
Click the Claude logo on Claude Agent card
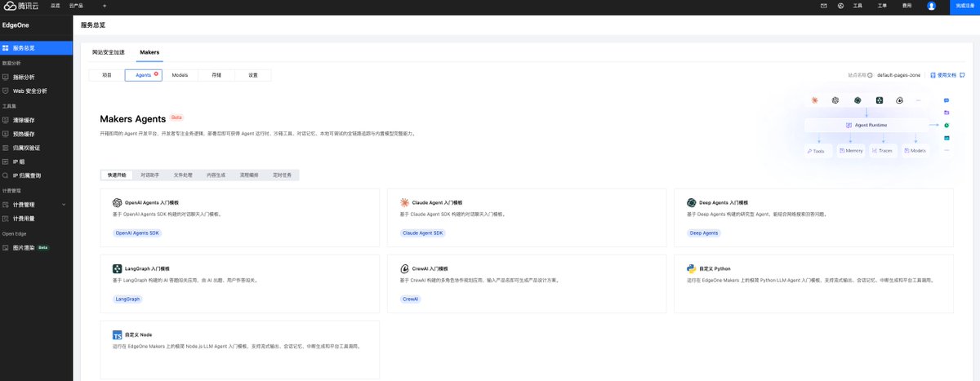click(x=404, y=202)
